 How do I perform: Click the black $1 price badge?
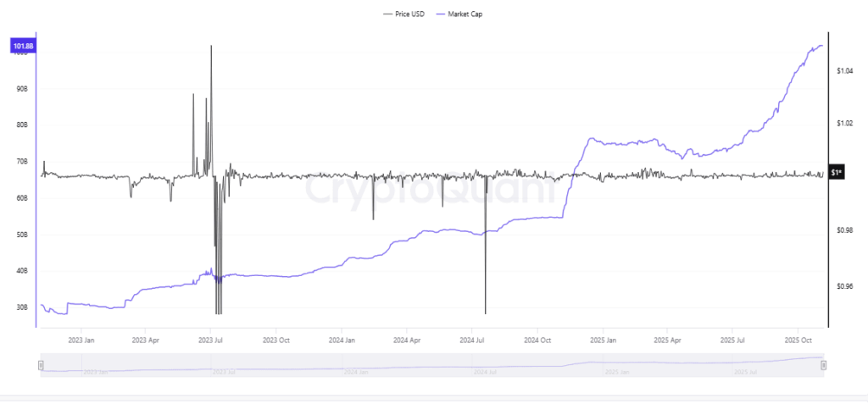tap(836, 172)
